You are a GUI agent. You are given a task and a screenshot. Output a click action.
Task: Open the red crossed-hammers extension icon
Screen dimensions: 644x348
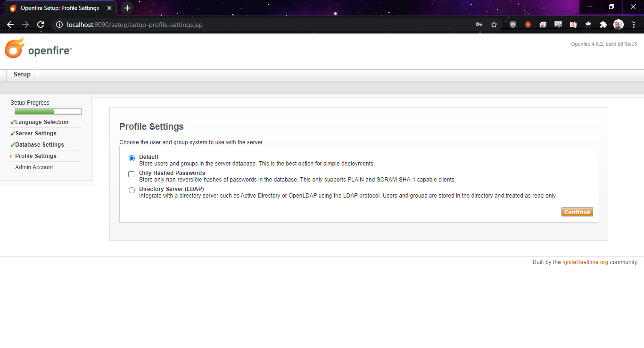528,25
